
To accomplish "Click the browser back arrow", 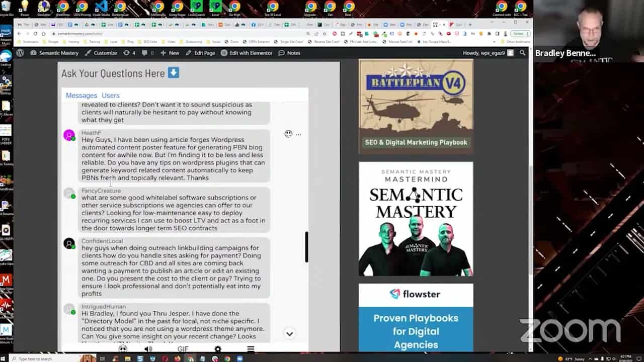I will click(x=19, y=34).
